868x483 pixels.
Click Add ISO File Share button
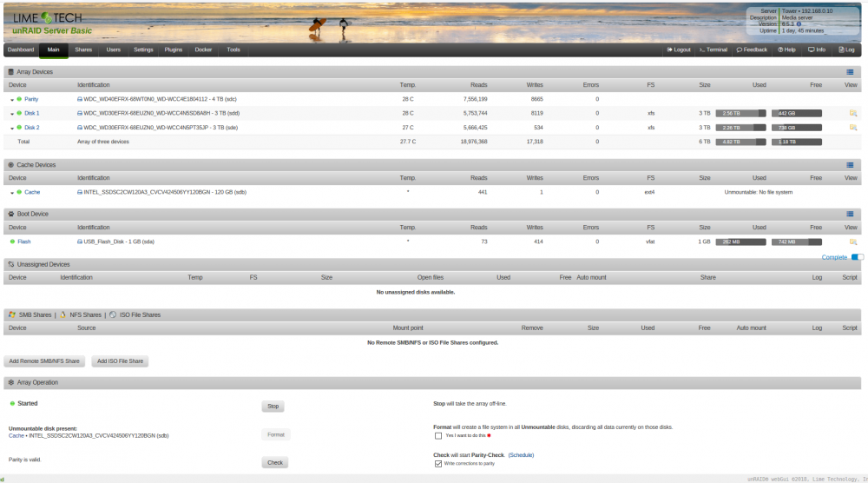(120, 361)
